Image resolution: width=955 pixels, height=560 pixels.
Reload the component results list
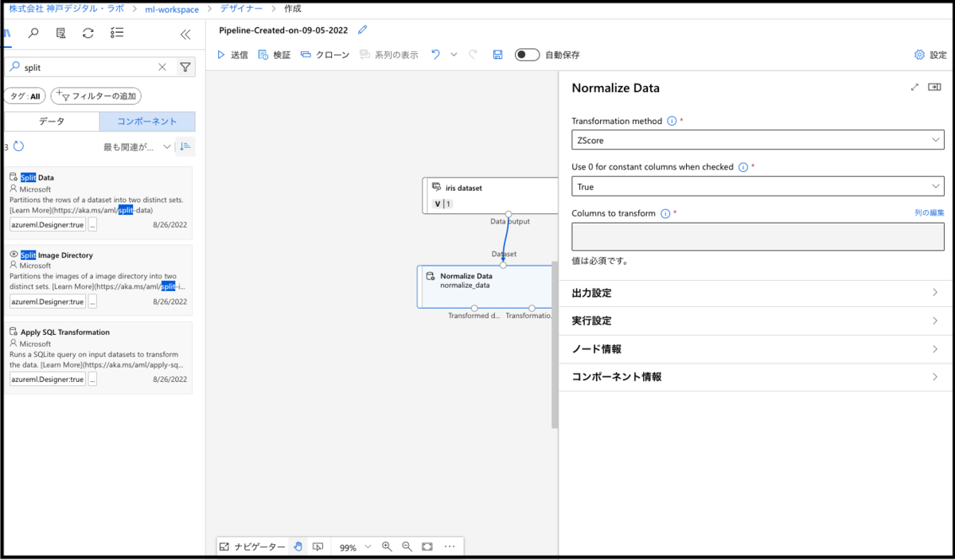[19, 146]
